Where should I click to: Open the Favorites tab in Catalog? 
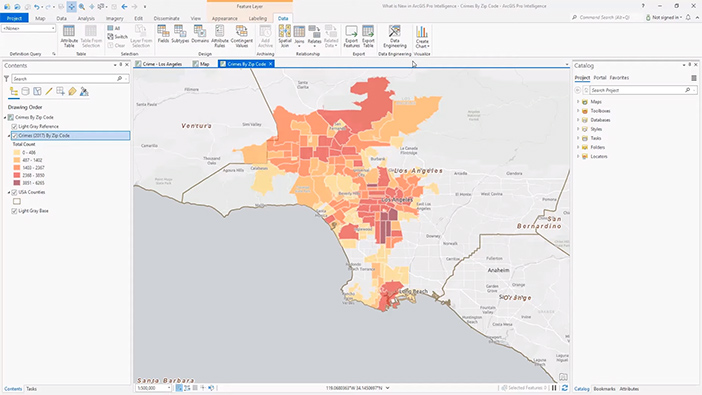tap(619, 78)
